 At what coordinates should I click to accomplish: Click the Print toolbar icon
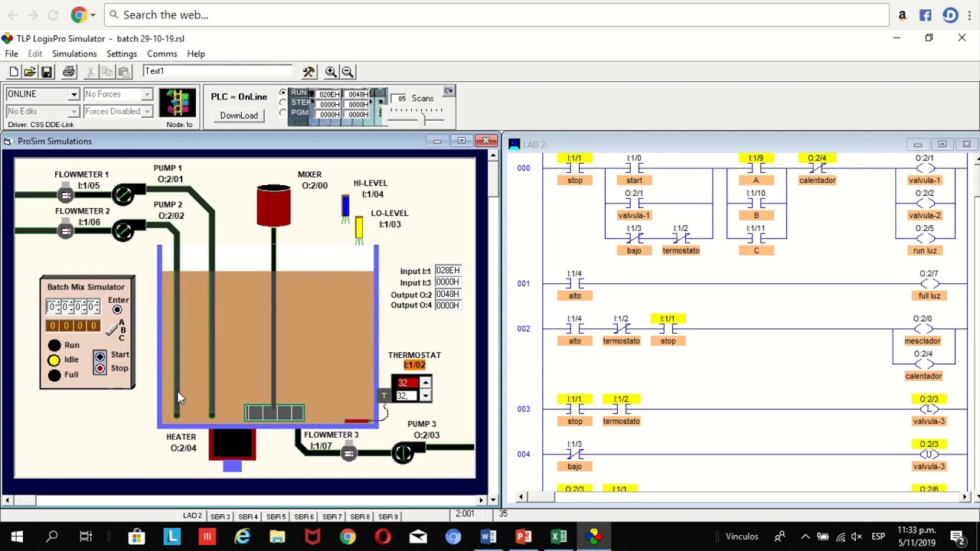click(x=69, y=71)
